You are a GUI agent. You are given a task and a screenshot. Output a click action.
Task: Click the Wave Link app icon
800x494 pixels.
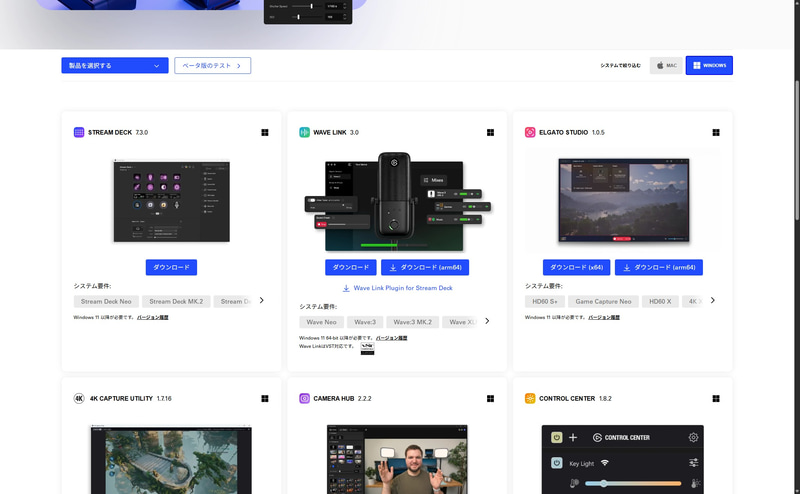[x=304, y=132]
